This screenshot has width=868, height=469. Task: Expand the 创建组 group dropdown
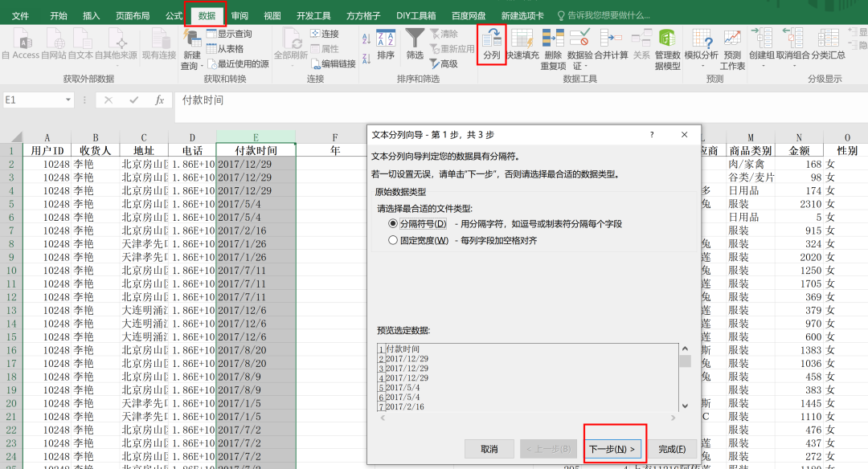(x=762, y=65)
